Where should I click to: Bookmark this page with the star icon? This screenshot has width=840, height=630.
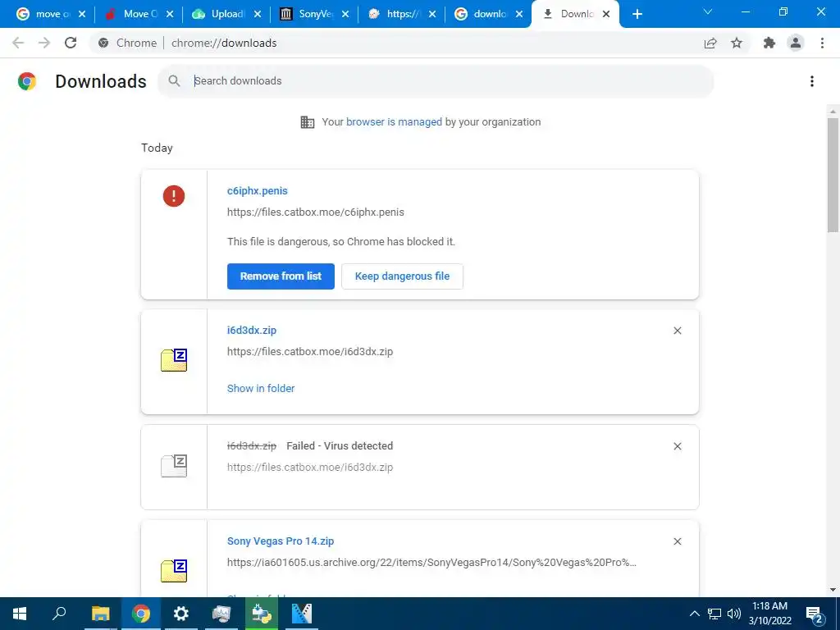pos(737,43)
